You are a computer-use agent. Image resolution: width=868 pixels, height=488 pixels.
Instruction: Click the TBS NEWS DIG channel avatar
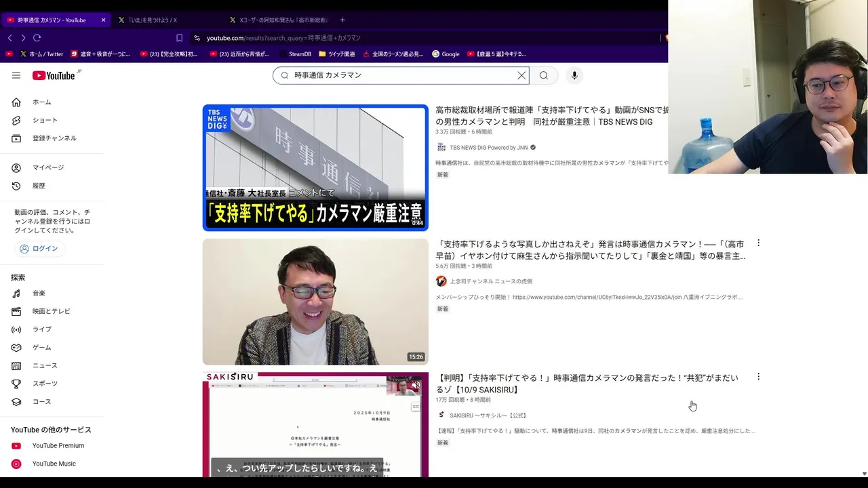point(441,148)
